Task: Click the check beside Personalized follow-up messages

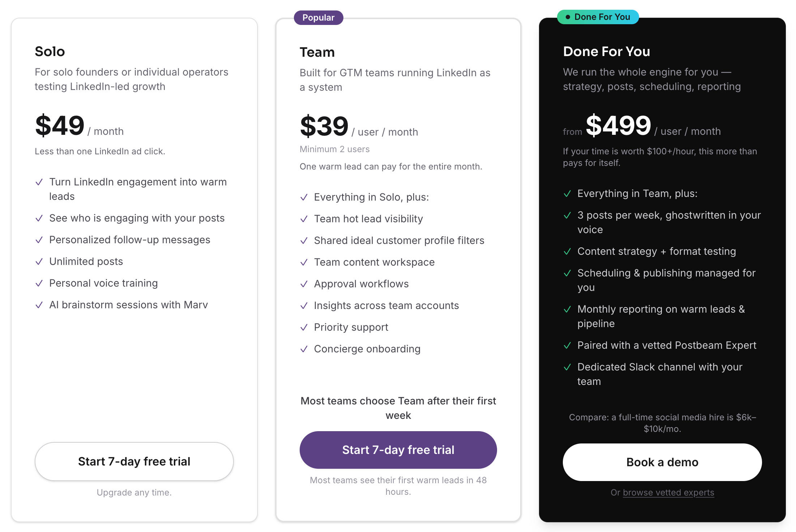Action: pos(39,240)
